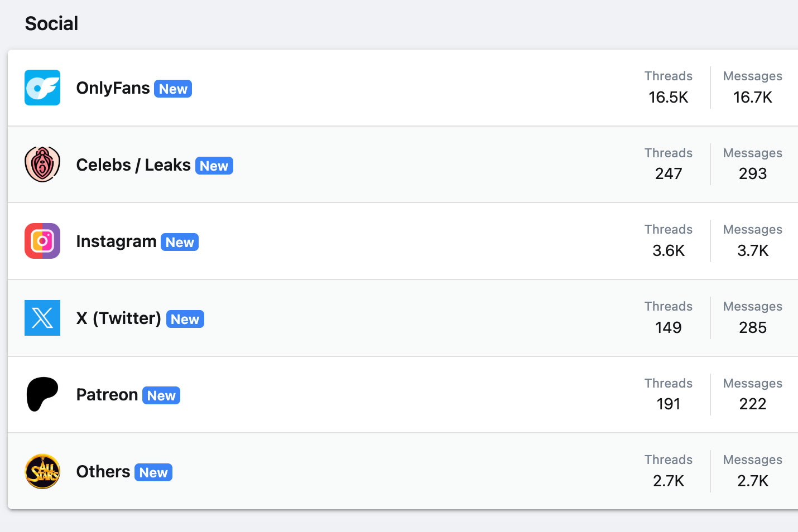Image resolution: width=798 pixels, height=532 pixels.
Task: Click the Instagram 3.7K messages count
Action: (x=753, y=251)
